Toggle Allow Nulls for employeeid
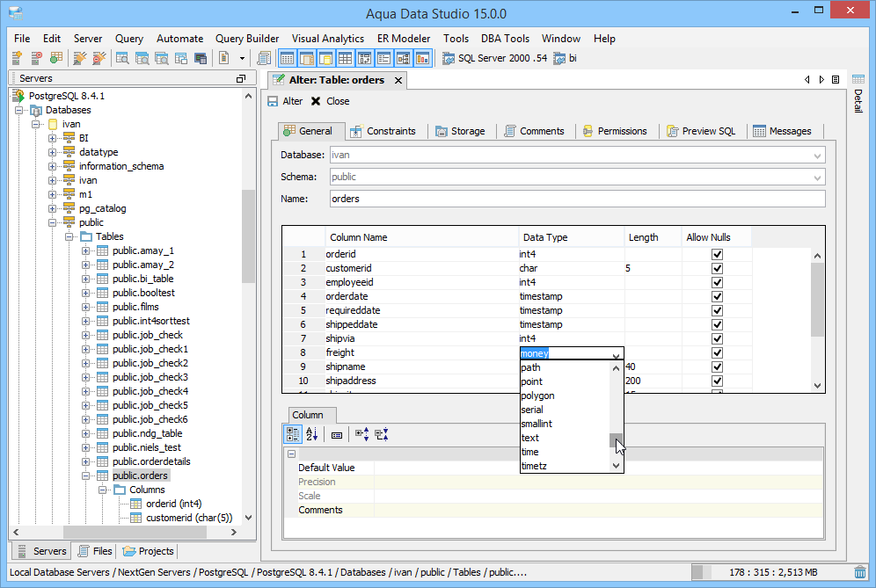Image resolution: width=876 pixels, height=588 pixels. [x=718, y=282]
